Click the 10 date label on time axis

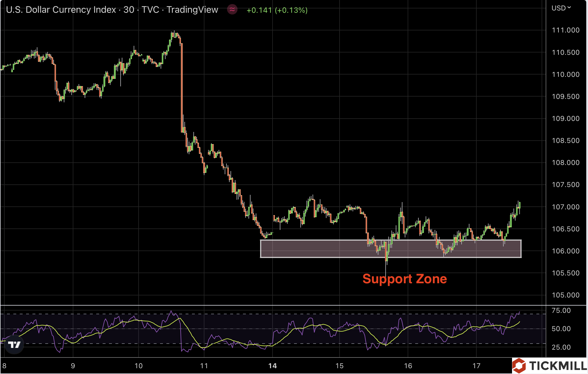coord(139,366)
